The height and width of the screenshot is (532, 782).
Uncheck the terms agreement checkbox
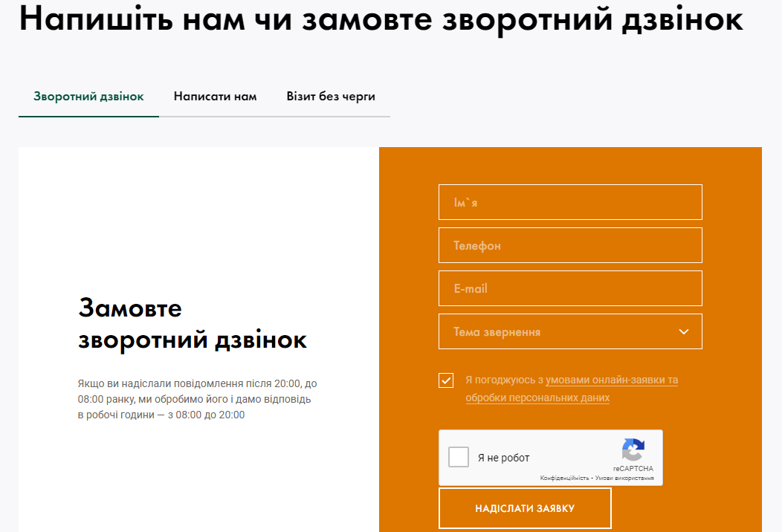tap(446, 380)
